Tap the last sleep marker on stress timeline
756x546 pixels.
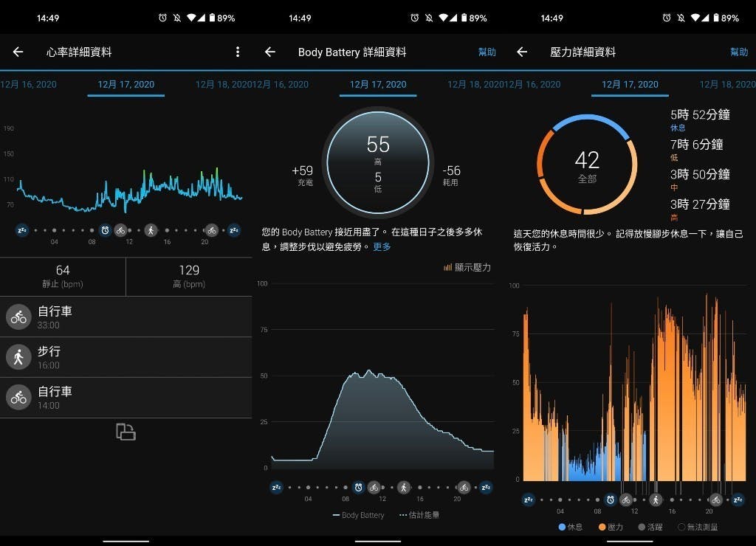pyautogui.click(x=738, y=500)
